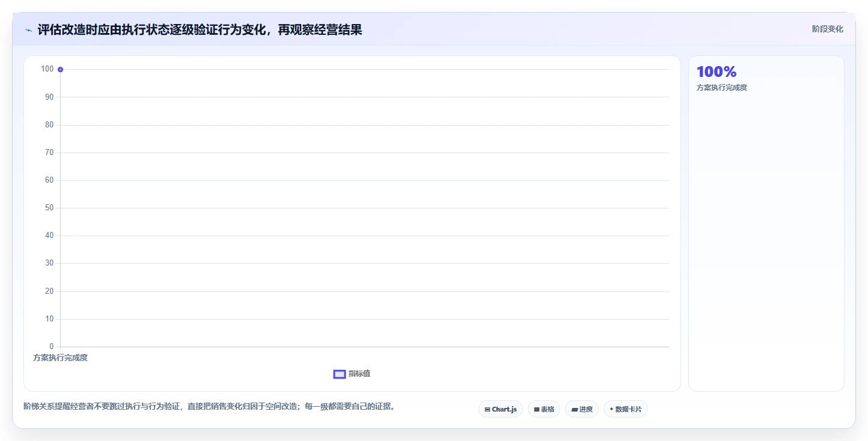
Task: Click the data point at value 100
Action: (60, 70)
